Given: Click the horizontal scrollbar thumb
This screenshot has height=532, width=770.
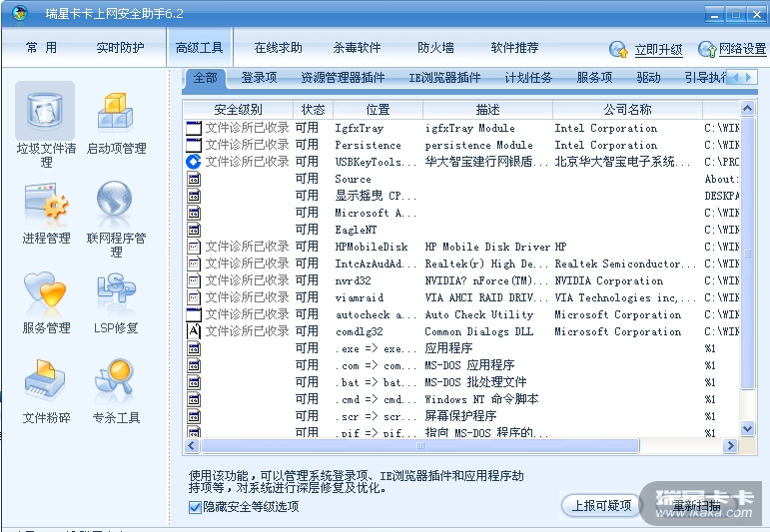Looking at the screenshot, I should (x=420, y=445).
